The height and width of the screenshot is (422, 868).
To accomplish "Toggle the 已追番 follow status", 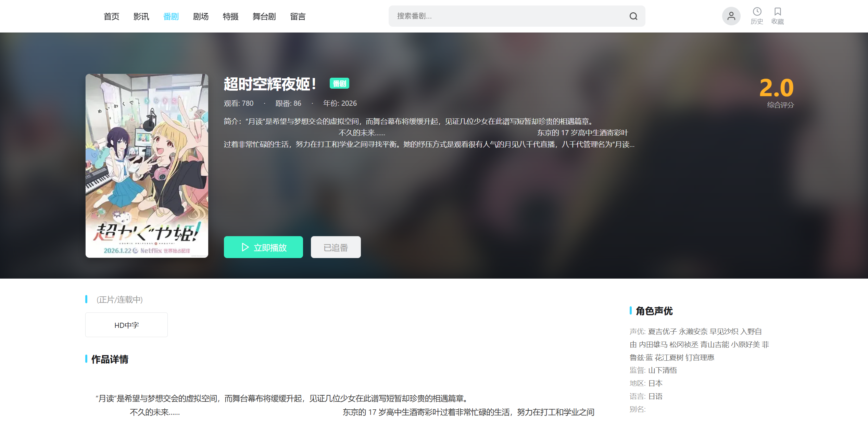I will (x=336, y=247).
